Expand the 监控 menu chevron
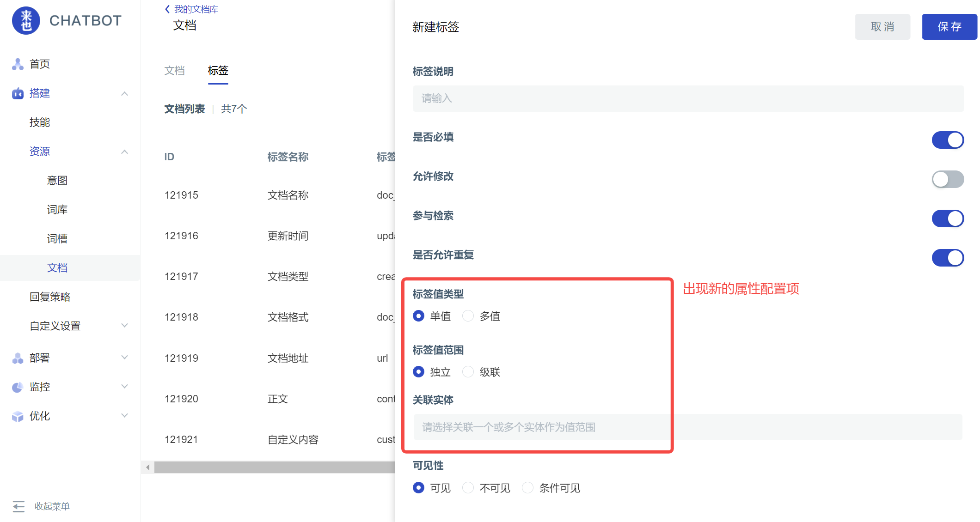Image resolution: width=980 pixels, height=522 pixels. pos(124,387)
